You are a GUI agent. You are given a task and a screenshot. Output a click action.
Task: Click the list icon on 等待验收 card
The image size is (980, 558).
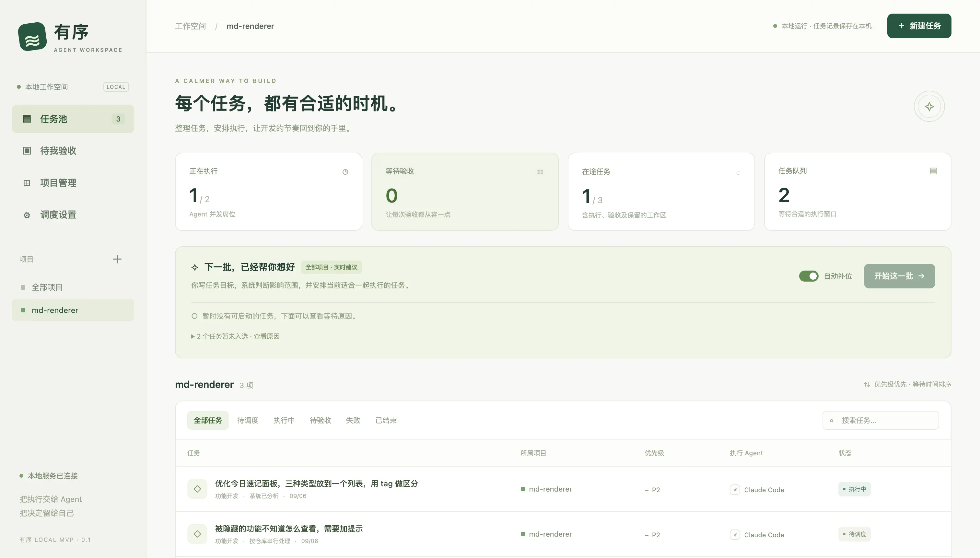540,172
